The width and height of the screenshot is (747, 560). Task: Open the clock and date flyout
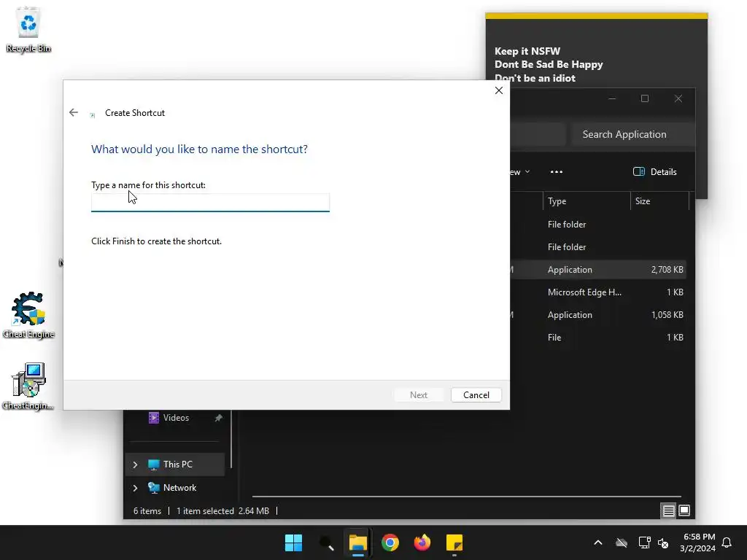698,542
